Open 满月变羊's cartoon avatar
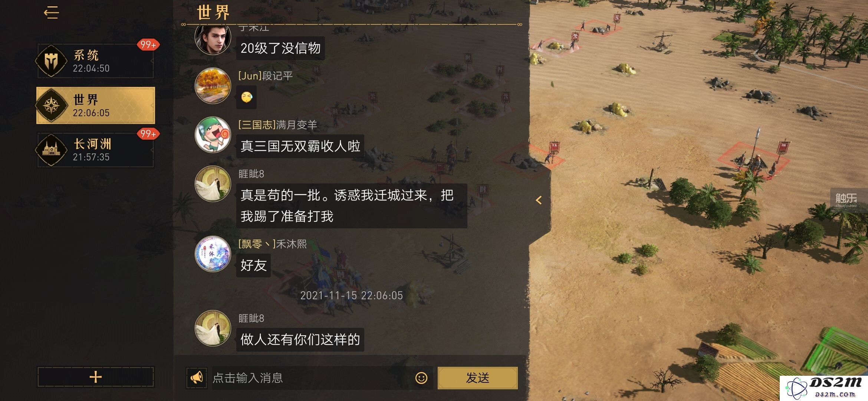This screenshot has height=401, width=868. coord(213,135)
